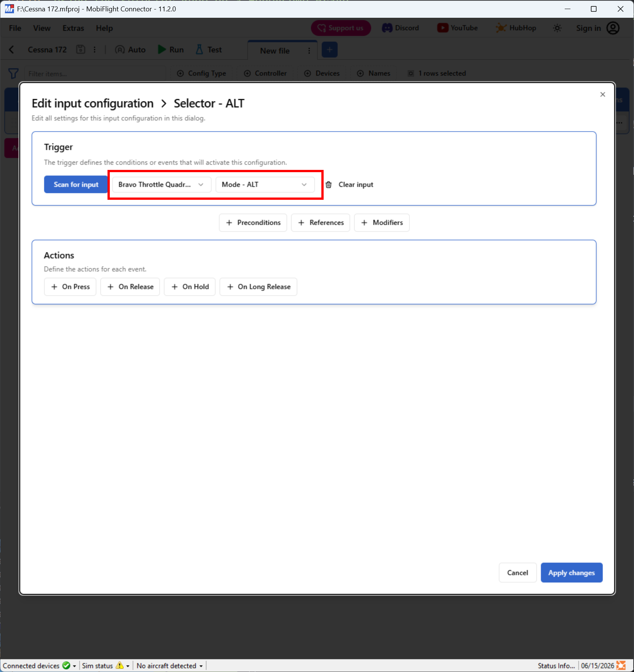
Task: Close the edit dialog with the X
Action: pos(603,94)
